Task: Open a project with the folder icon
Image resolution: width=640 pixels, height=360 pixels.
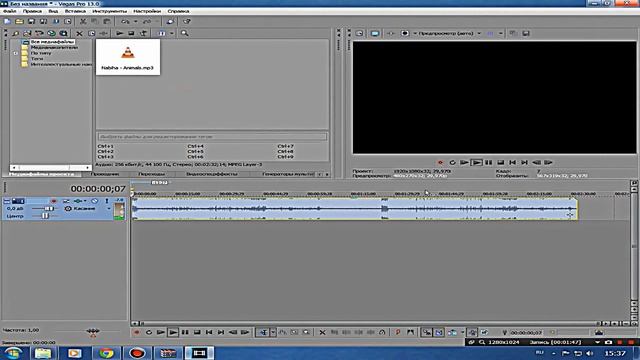Action: (x=19, y=21)
